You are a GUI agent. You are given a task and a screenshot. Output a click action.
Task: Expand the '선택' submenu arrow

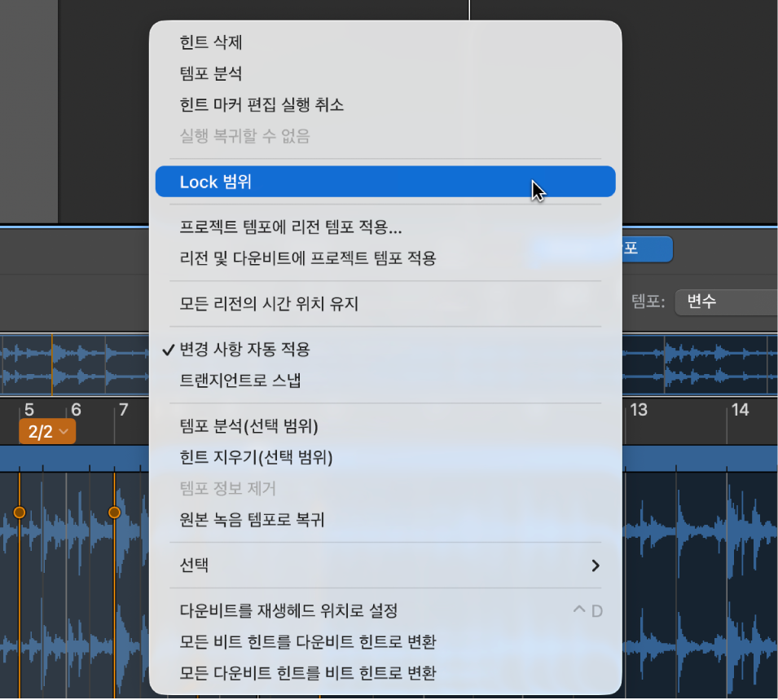tap(596, 566)
